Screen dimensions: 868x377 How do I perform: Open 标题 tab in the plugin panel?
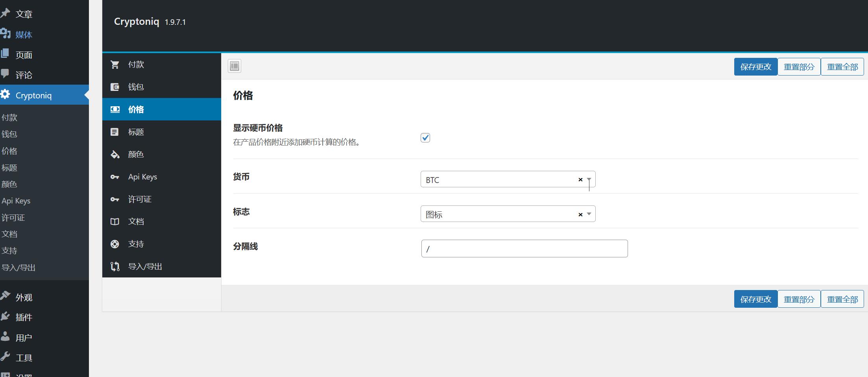[136, 132]
